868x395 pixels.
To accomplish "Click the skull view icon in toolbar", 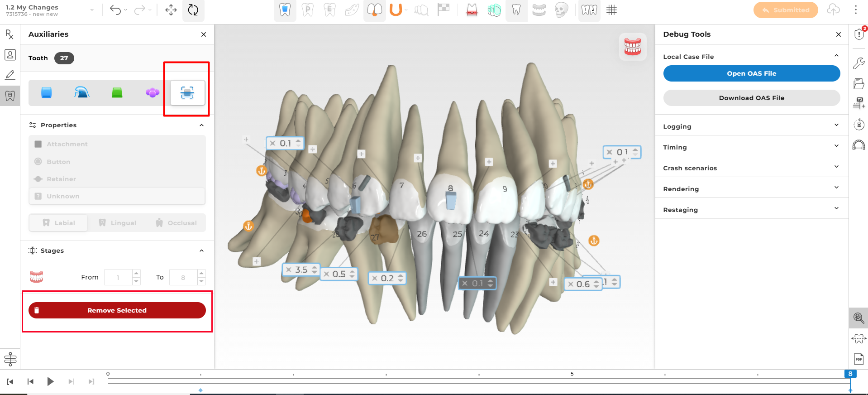I will (561, 10).
